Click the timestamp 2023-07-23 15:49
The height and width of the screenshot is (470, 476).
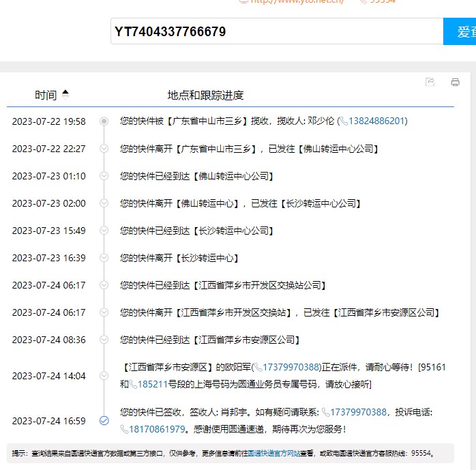[49, 231]
